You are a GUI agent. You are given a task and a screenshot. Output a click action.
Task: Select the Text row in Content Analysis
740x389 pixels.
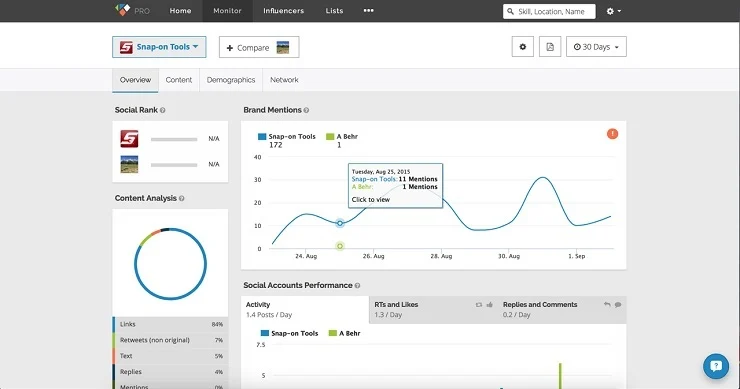tap(170, 356)
